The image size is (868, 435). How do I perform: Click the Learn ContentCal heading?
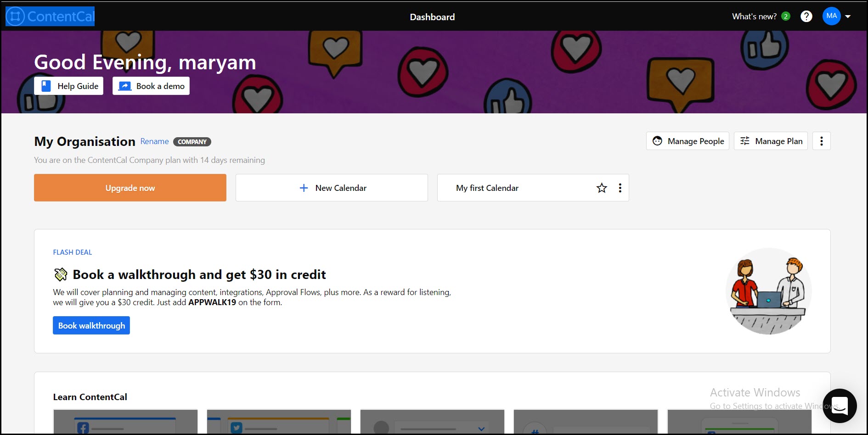tap(90, 397)
